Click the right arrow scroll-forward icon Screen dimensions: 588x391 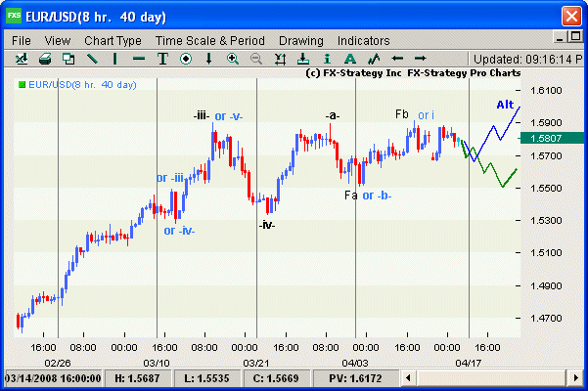(x=421, y=59)
